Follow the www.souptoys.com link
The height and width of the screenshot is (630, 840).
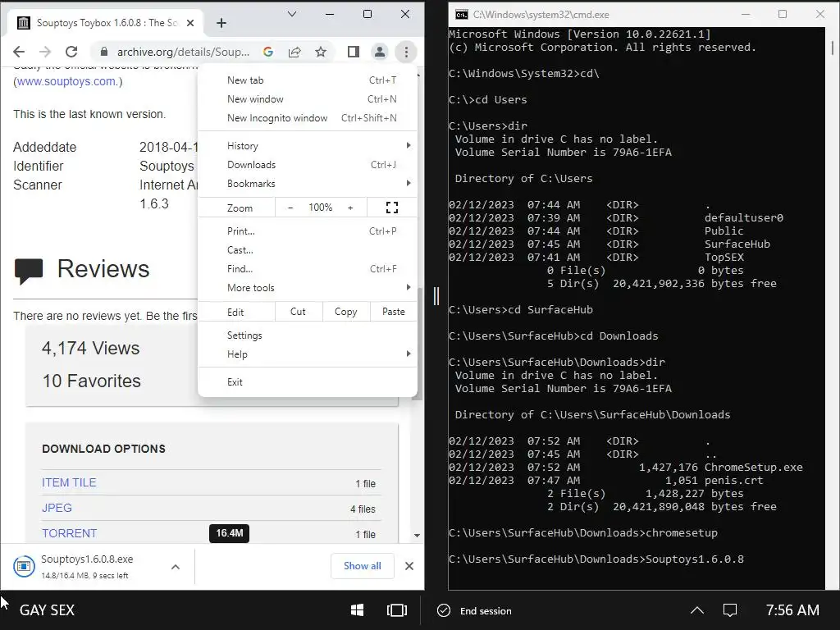pos(66,81)
